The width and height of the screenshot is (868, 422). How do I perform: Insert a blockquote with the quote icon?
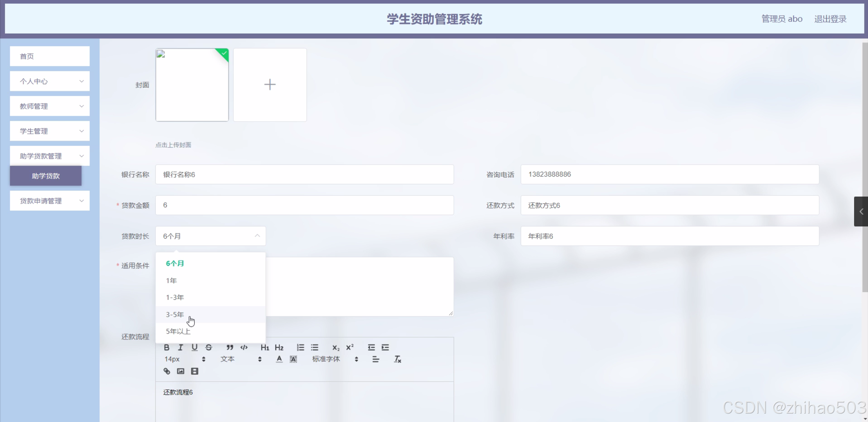click(230, 347)
